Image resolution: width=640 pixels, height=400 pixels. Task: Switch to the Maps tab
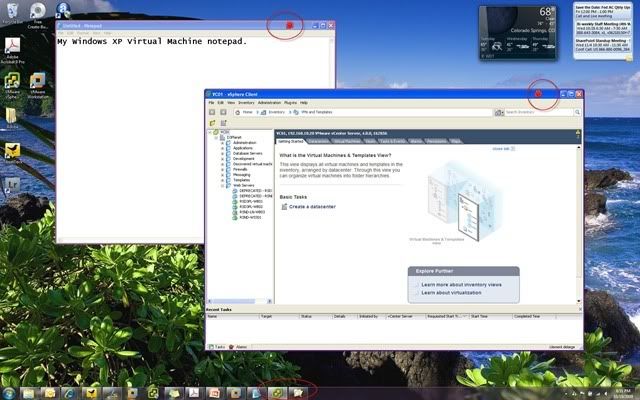[x=456, y=141]
